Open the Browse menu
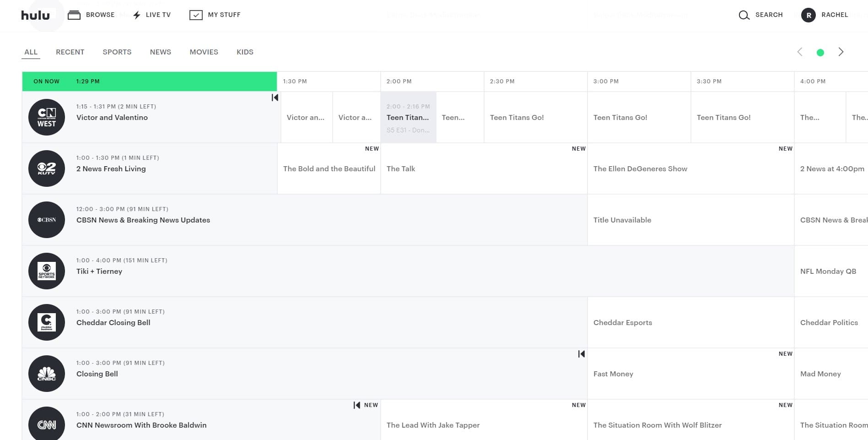The height and width of the screenshot is (440, 868). 91,15
